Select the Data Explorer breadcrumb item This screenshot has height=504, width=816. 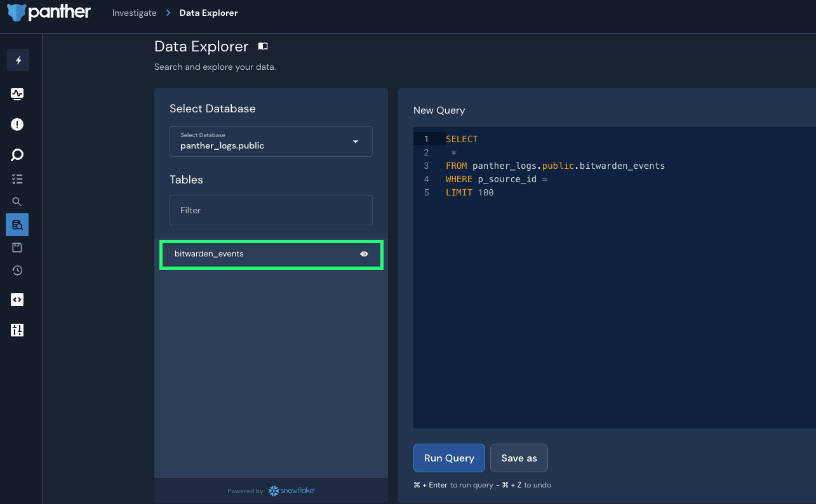tap(209, 12)
